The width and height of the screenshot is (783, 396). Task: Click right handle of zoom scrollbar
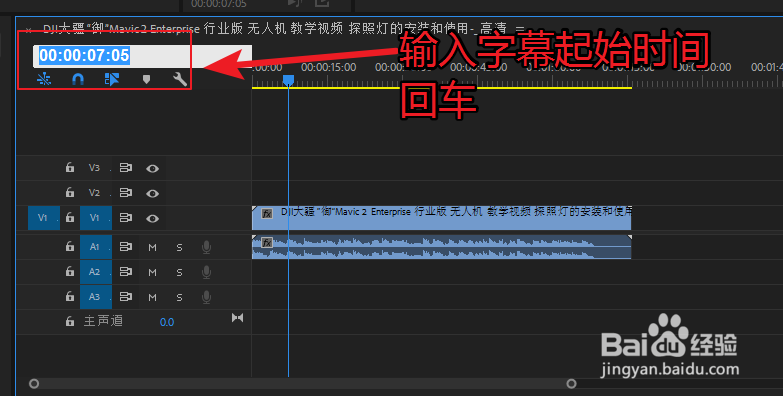(x=572, y=384)
